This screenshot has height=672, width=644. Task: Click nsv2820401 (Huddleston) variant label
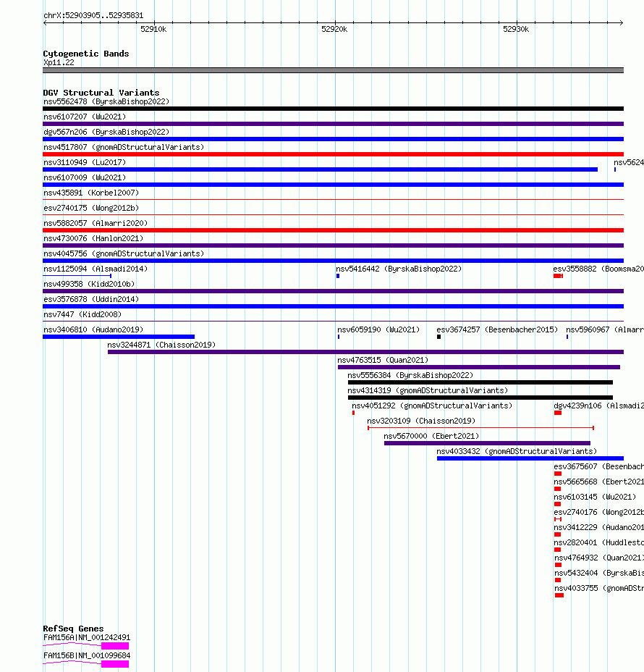598,542
